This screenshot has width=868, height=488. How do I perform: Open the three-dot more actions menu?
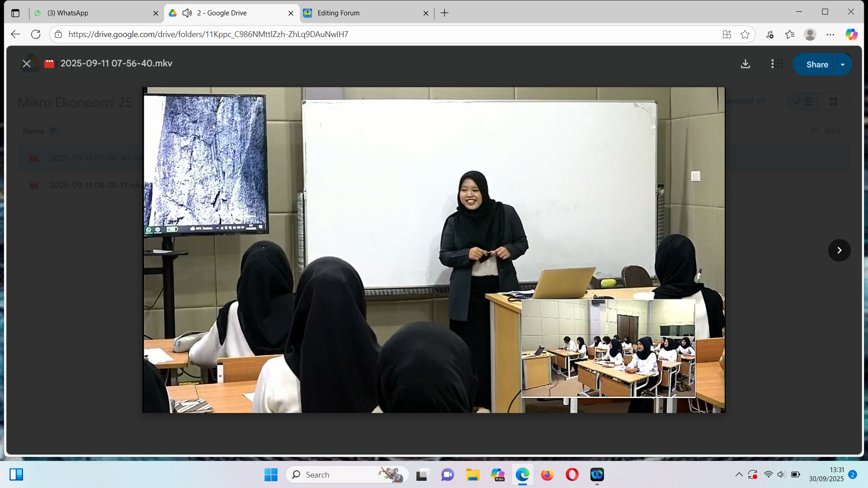[772, 64]
